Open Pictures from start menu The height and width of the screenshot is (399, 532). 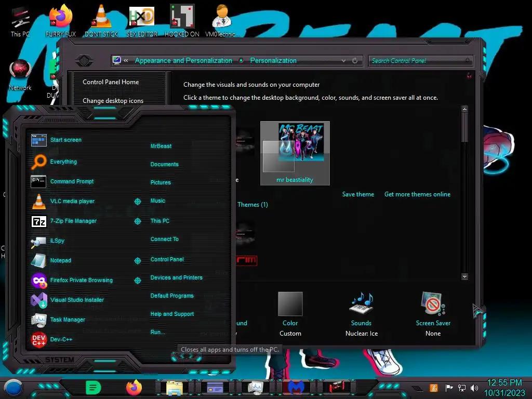pyautogui.click(x=161, y=182)
